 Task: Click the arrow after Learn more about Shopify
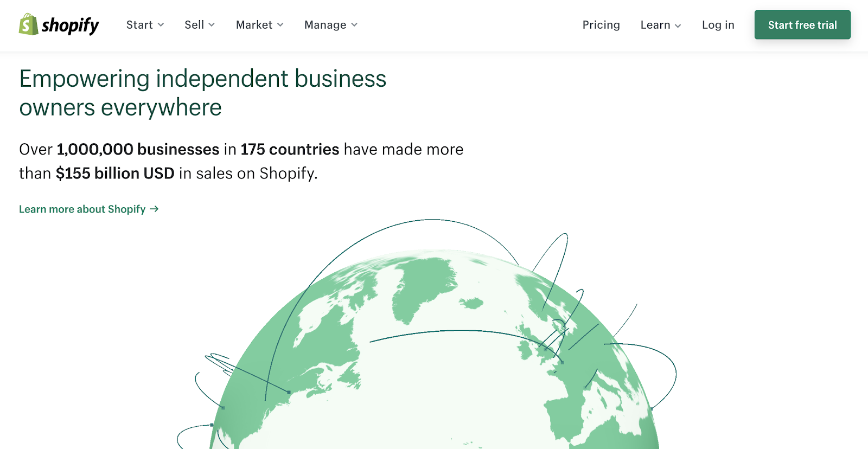click(154, 209)
